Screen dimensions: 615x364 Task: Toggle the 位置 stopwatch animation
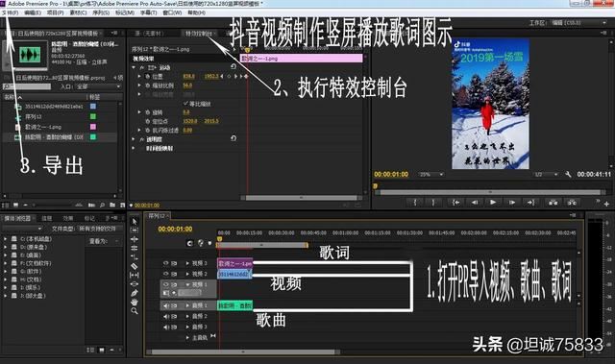[x=148, y=77]
